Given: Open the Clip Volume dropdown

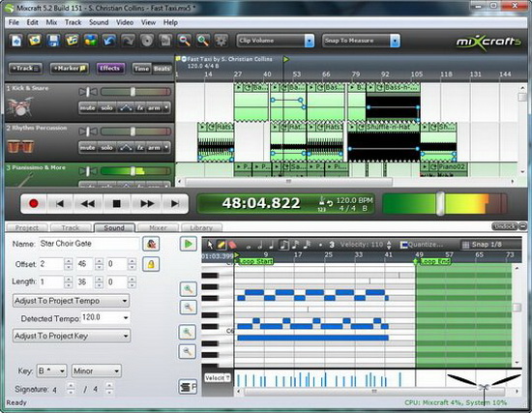Looking at the screenshot, I should click(x=310, y=41).
